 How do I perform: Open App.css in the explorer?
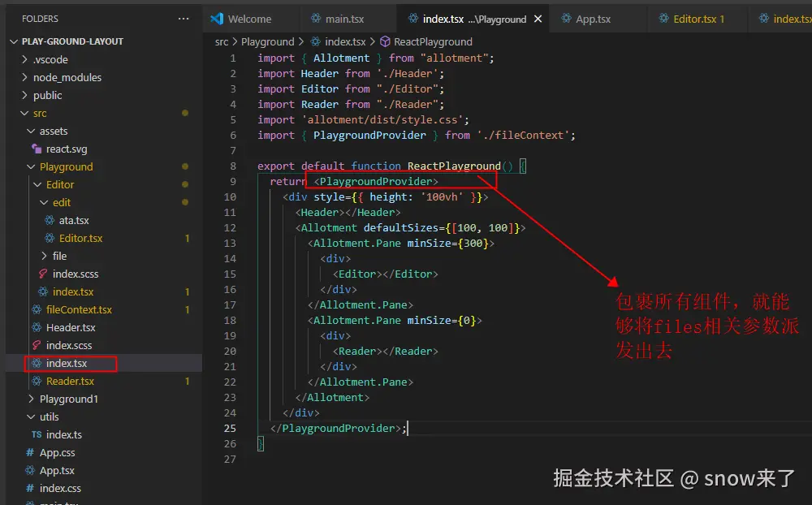click(x=57, y=452)
